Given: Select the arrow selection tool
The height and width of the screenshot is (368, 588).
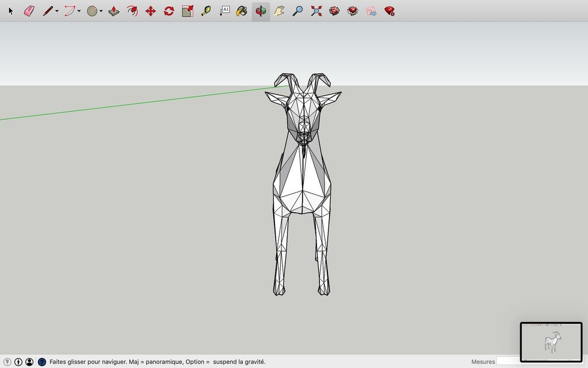Looking at the screenshot, I should point(10,10).
